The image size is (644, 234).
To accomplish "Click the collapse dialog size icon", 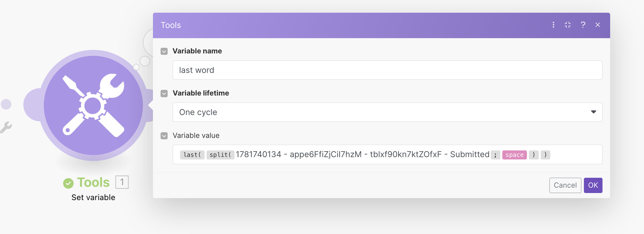I will [x=568, y=25].
